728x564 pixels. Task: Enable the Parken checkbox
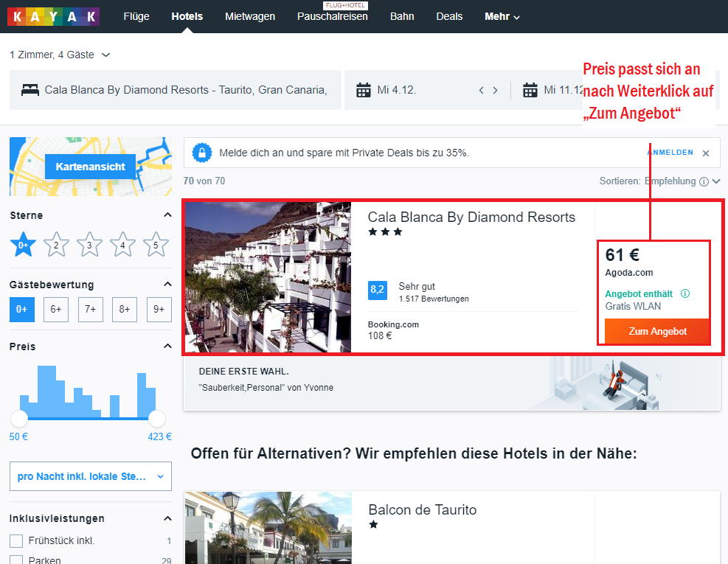[16, 560]
